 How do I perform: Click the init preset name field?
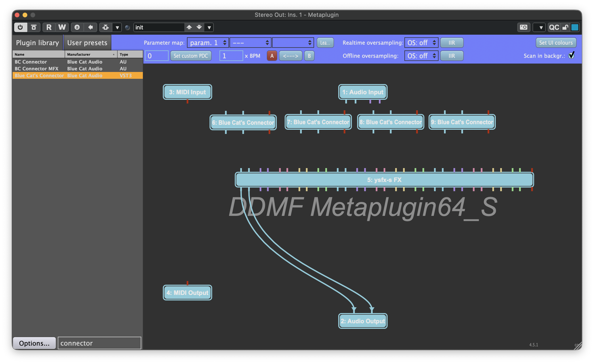click(159, 27)
